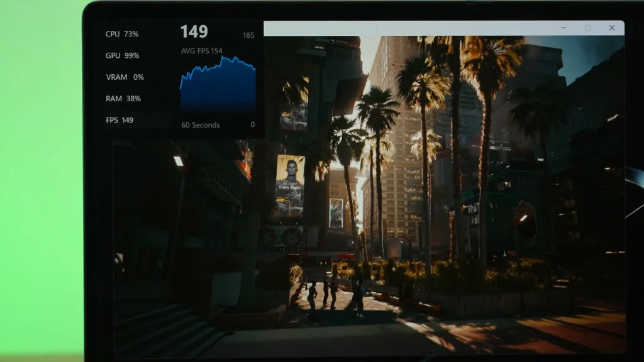This screenshot has height=362, width=644.
Task: Close the game window
Action: point(612,28)
